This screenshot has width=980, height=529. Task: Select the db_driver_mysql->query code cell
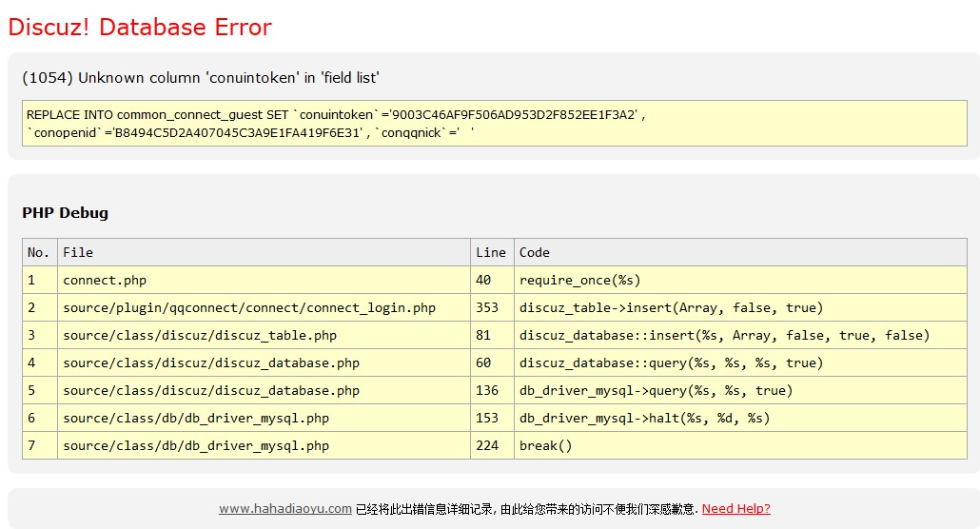pyautogui.click(x=740, y=390)
